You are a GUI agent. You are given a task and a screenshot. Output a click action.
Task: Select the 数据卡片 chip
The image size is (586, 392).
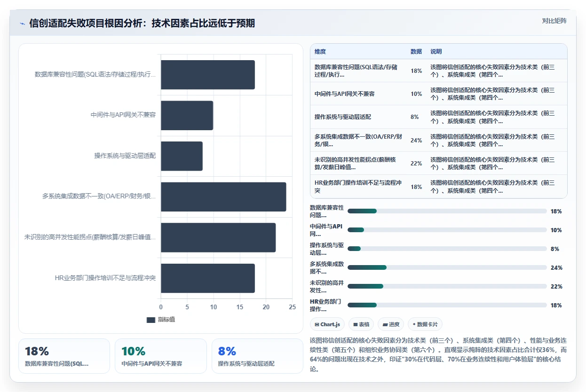[425, 324]
